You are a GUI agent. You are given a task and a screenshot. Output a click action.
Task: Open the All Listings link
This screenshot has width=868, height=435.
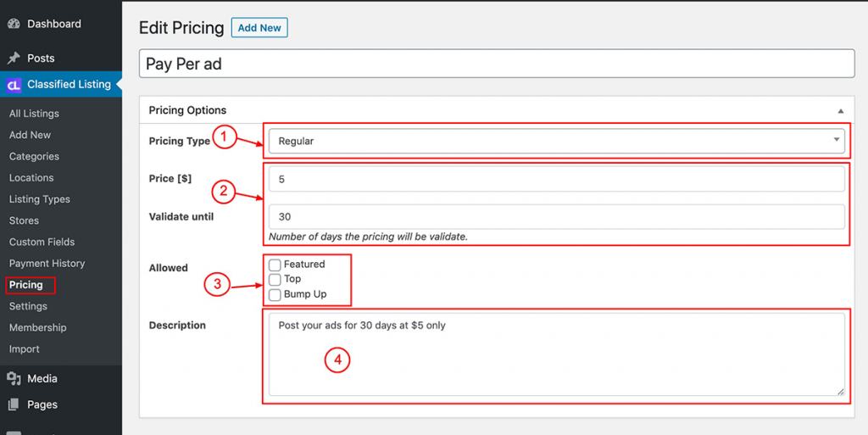[34, 114]
